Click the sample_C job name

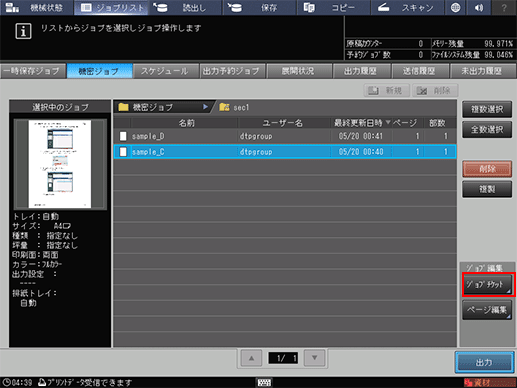tap(148, 152)
